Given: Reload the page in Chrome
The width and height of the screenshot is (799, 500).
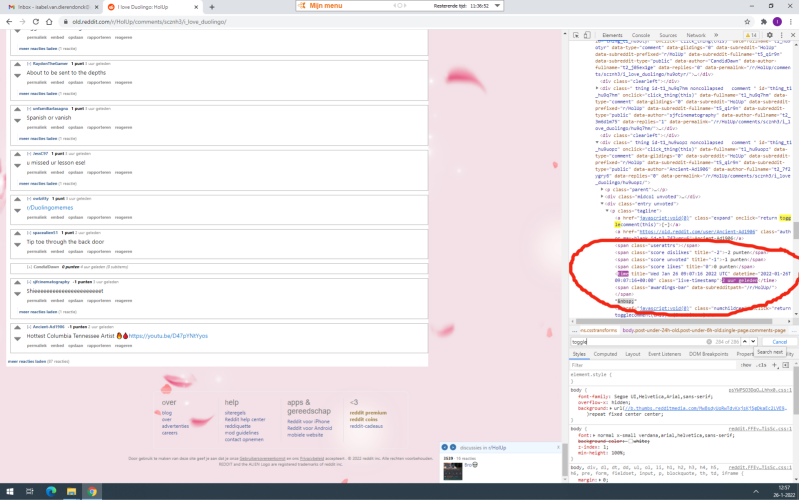Looking at the screenshot, I should pos(36,22).
